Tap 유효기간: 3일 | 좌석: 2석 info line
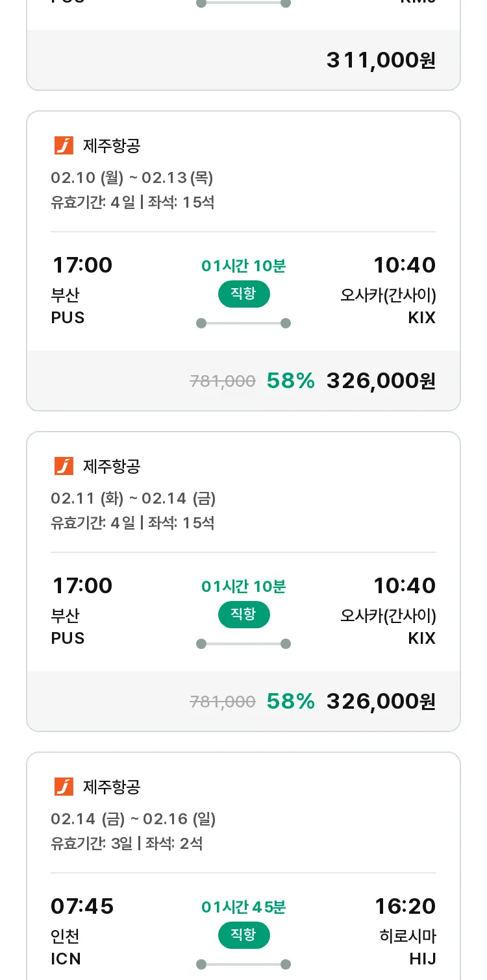This screenshot has width=487, height=980. tap(127, 844)
